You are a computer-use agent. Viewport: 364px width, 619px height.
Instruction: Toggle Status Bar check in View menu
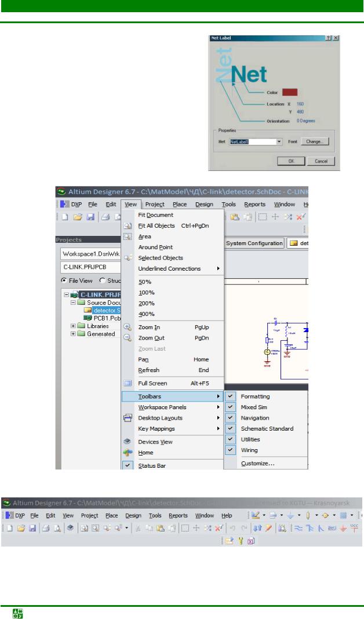pos(128,465)
